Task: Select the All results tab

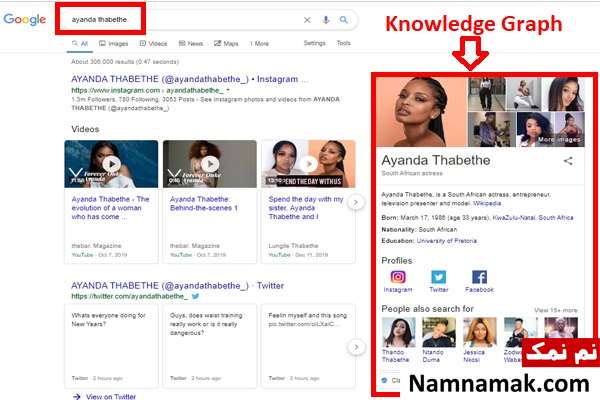Action: click(80, 44)
